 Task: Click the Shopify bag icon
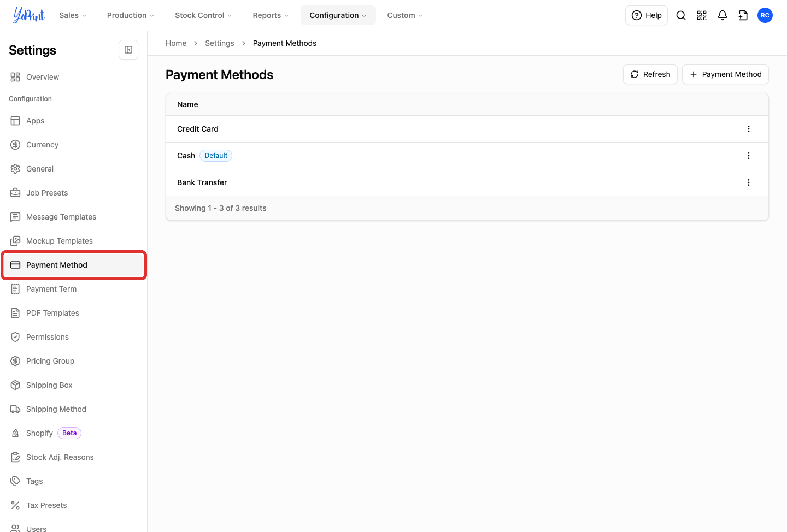click(x=15, y=433)
